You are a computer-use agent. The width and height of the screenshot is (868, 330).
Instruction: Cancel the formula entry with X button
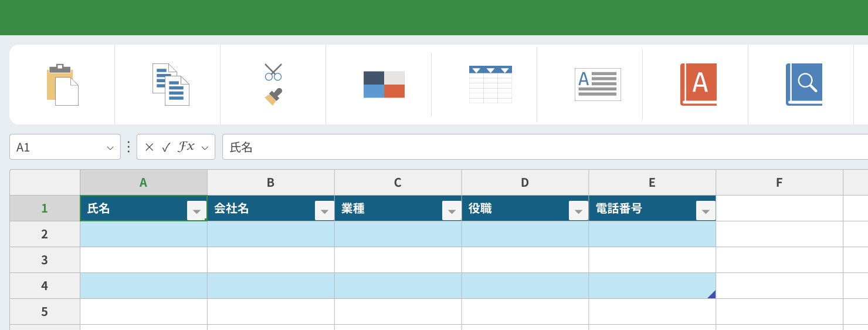click(x=149, y=147)
